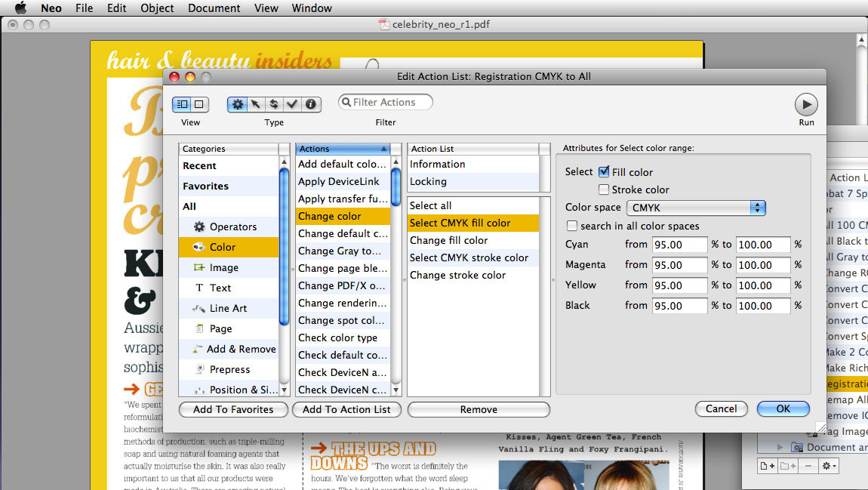Open the Document menu
Screen dimensions: 868x490
[x=214, y=8]
